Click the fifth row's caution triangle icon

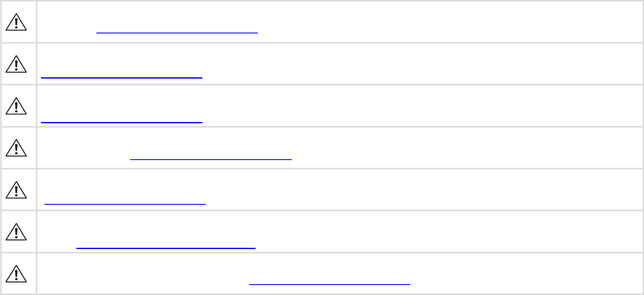point(16,190)
